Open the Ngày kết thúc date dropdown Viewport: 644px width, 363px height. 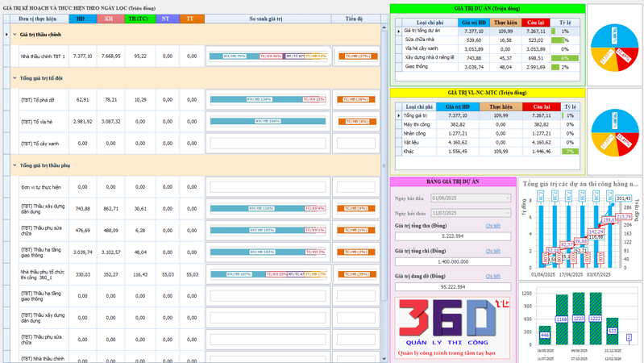click(508, 213)
